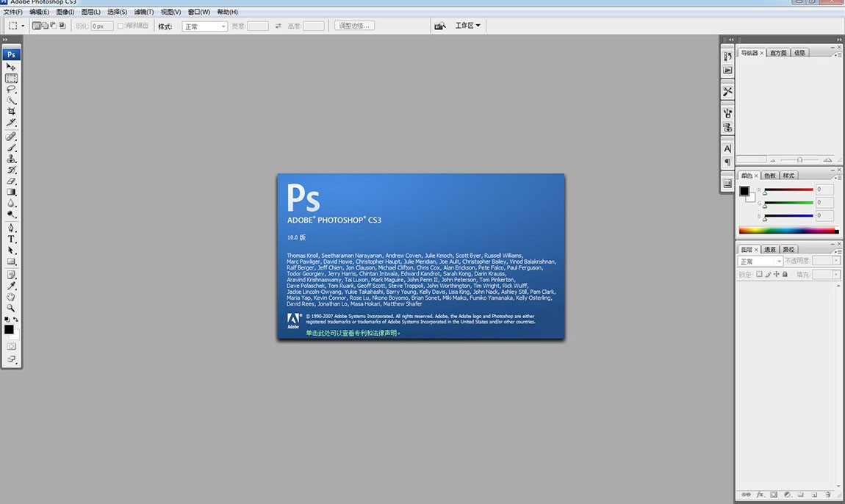
Task: Select the Dodge tool
Action: (x=11, y=214)
